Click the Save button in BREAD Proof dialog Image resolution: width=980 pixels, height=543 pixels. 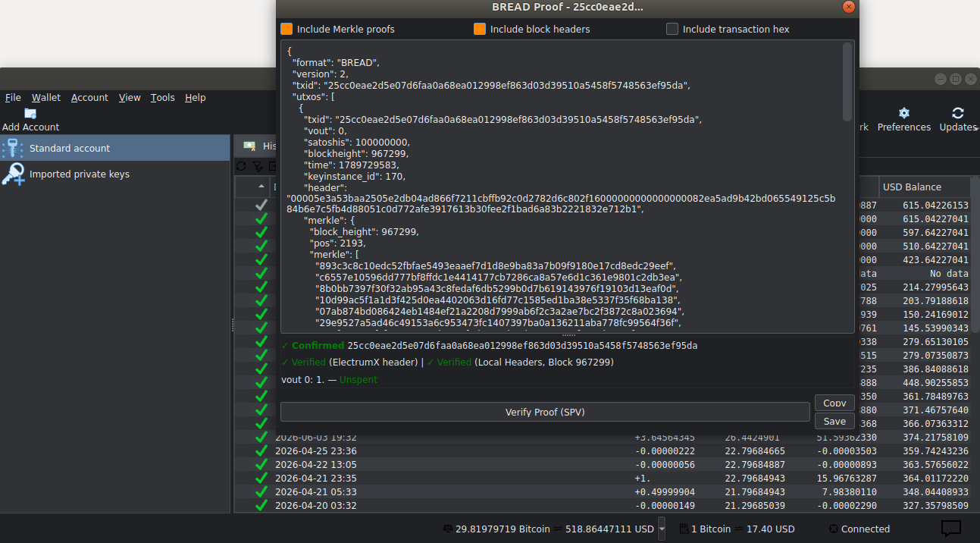click(x=834, y=421)
